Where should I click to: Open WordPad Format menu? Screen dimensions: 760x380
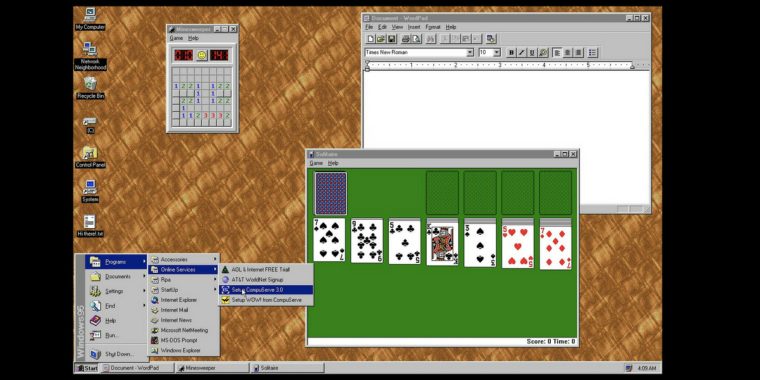[433, 27]
